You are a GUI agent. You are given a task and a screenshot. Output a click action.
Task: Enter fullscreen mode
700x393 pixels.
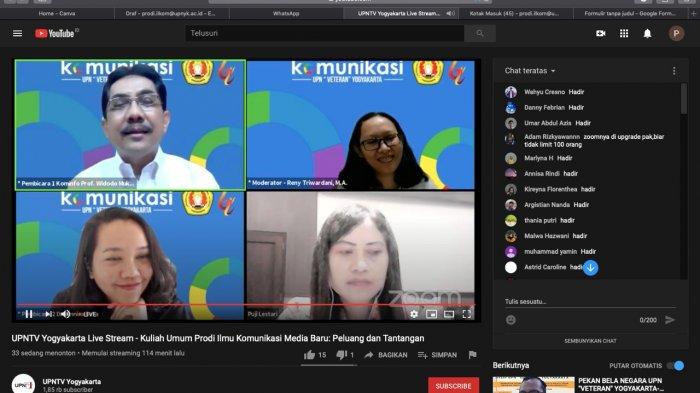(467, 314)
